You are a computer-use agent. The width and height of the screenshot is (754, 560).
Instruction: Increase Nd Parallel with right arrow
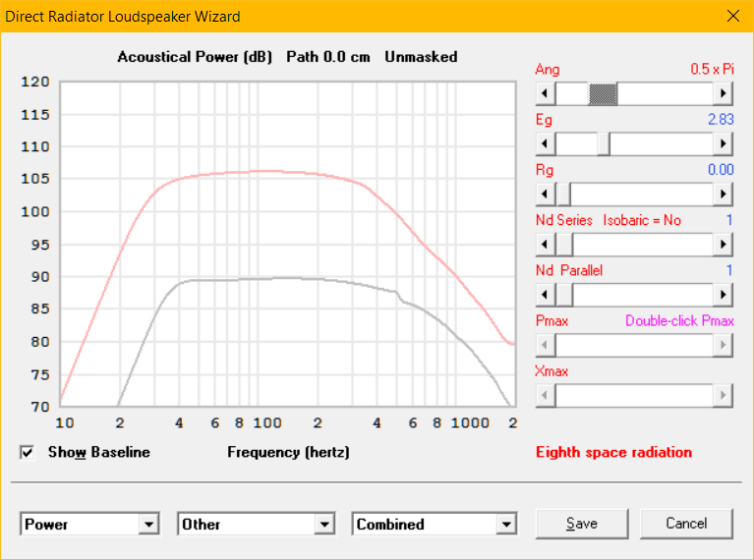coord(723,295)
